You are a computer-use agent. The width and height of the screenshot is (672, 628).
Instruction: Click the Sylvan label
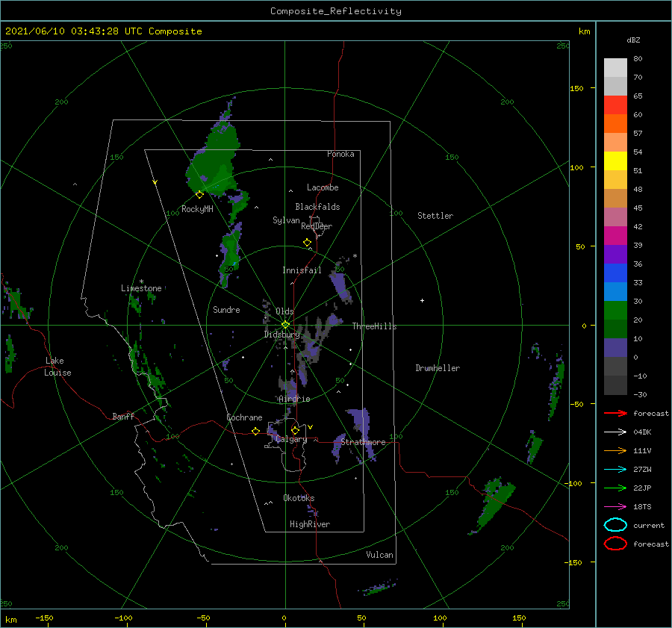[286, 220]
